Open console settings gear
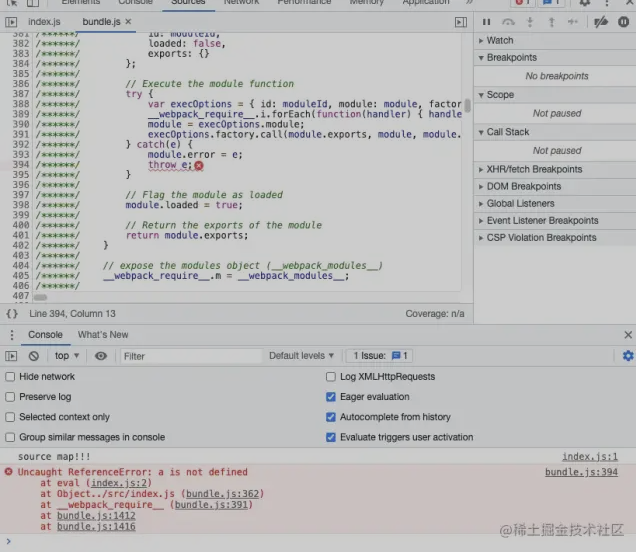Screen dimensions: 636x552 pos(628,356)
